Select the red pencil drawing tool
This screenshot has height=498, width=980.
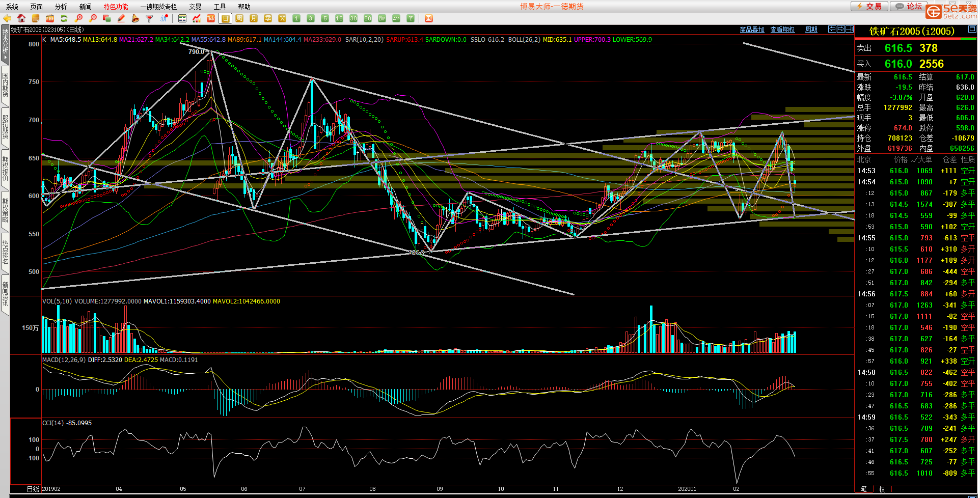[121, 18]
